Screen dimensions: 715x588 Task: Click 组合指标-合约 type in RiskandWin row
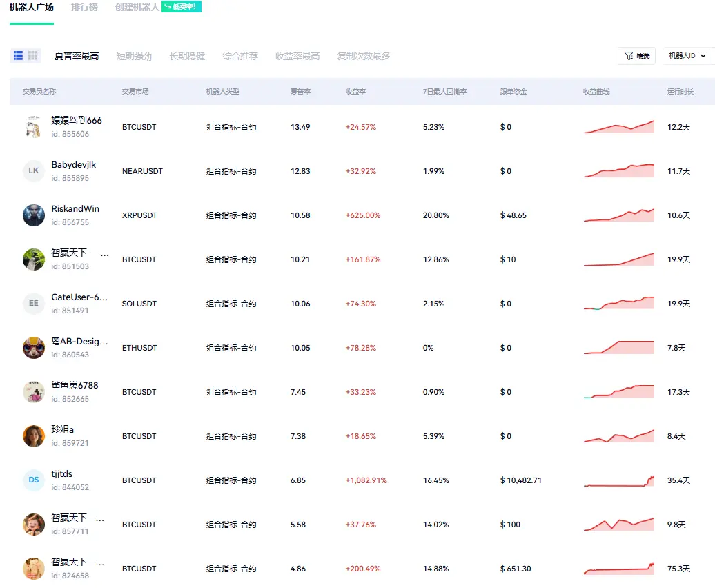231,215
